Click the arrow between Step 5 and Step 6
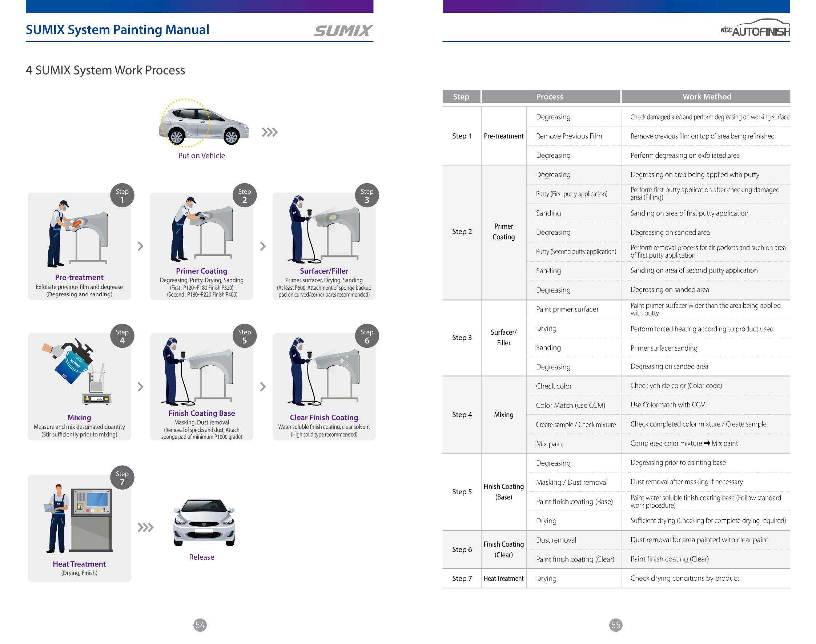Viewport: 816px width, 644px height. coord(263,387)
